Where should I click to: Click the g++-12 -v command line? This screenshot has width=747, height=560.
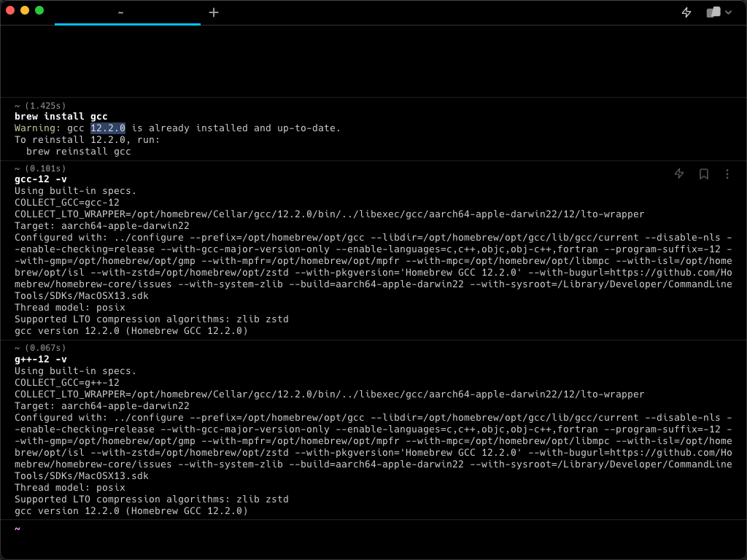[41, 359]
